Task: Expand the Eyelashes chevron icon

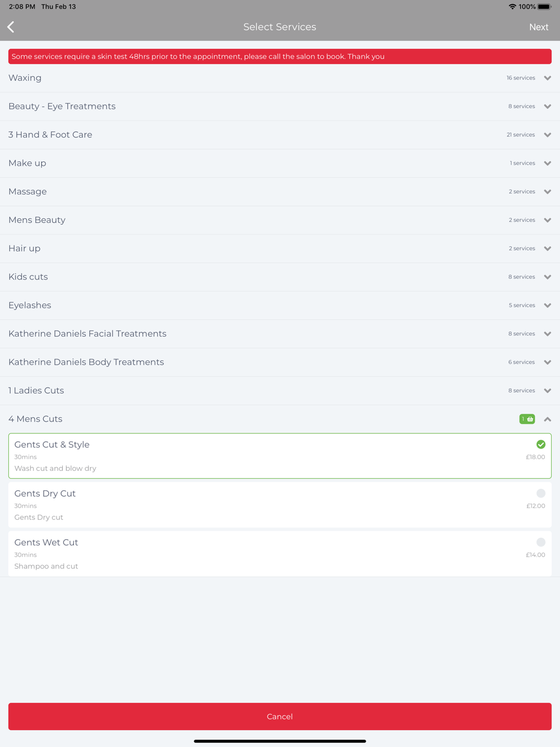Action: [x=548, y=306]
